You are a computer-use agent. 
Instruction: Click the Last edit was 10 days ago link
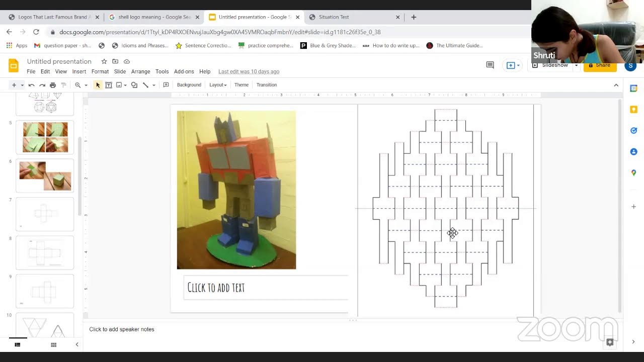click(249, 71)
